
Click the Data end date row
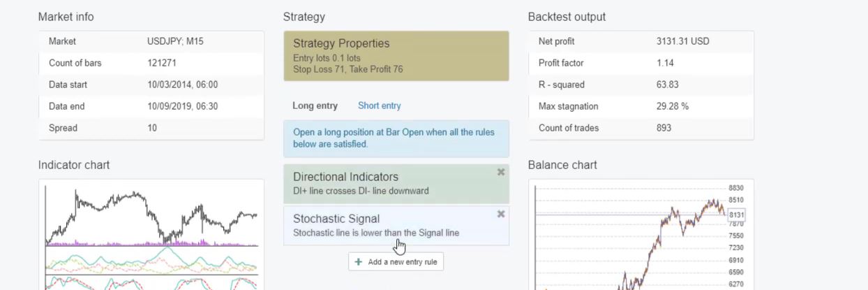tap(151, 106)
